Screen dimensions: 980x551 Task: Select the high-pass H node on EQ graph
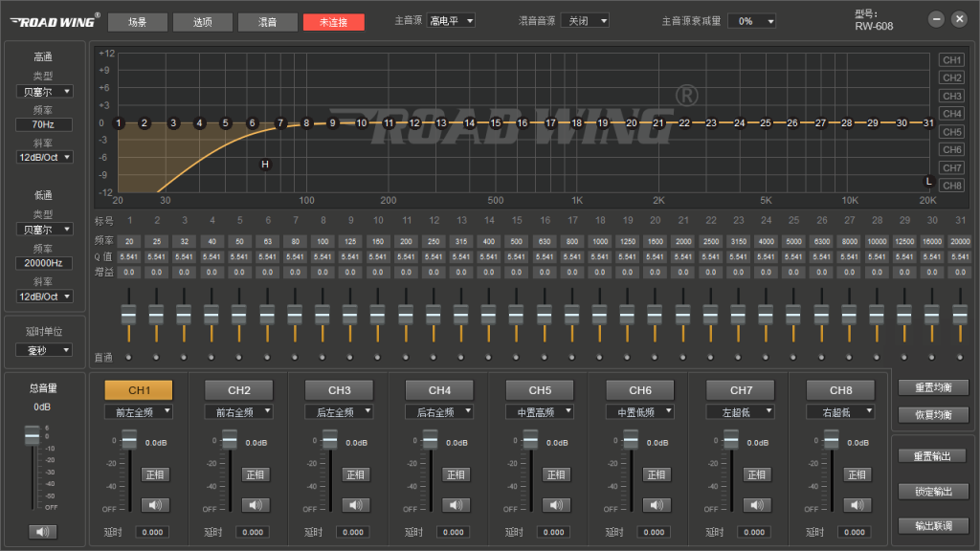(x=265, y=165)
